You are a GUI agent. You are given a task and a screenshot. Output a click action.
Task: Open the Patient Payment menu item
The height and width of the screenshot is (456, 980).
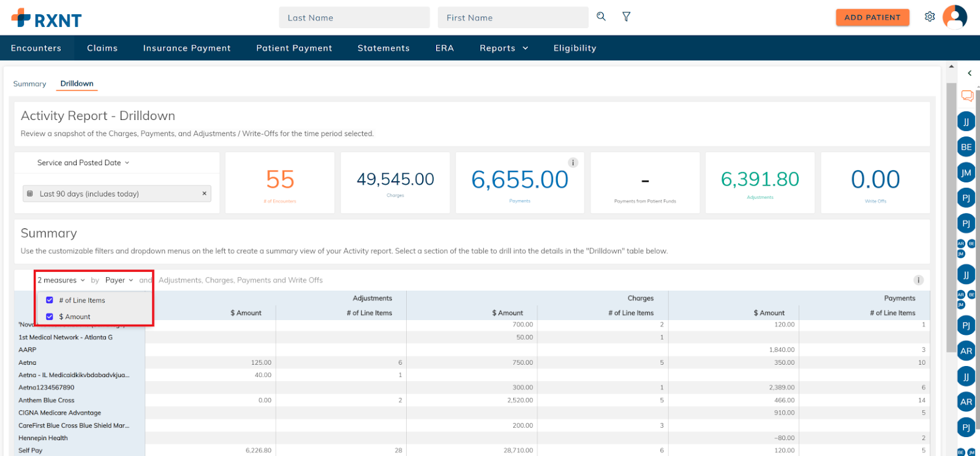pos(294,48)
